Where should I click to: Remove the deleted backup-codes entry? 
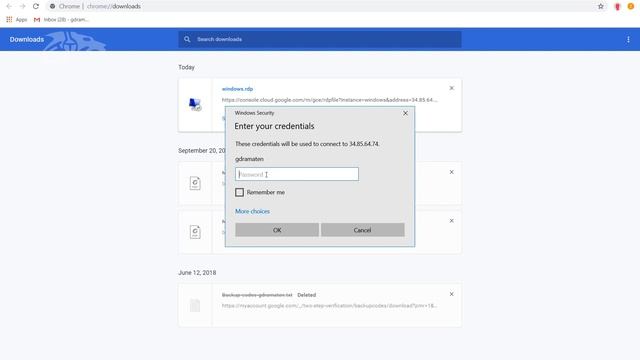(451, 294)
